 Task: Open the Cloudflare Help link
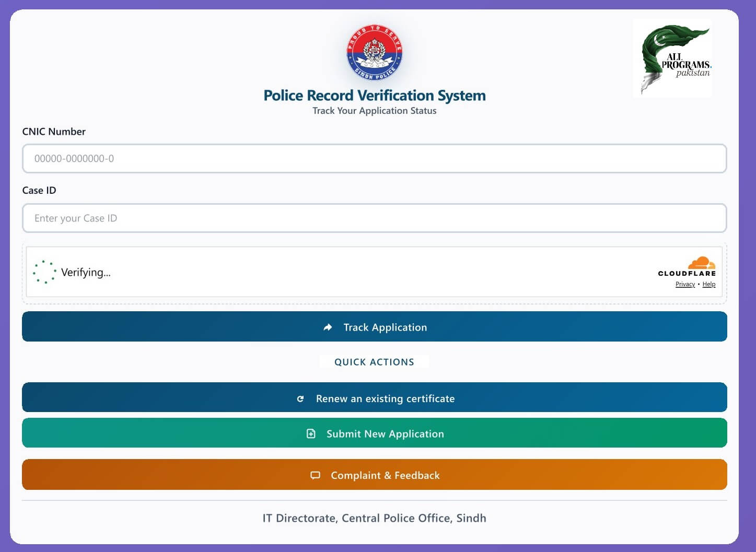[709, 284]
